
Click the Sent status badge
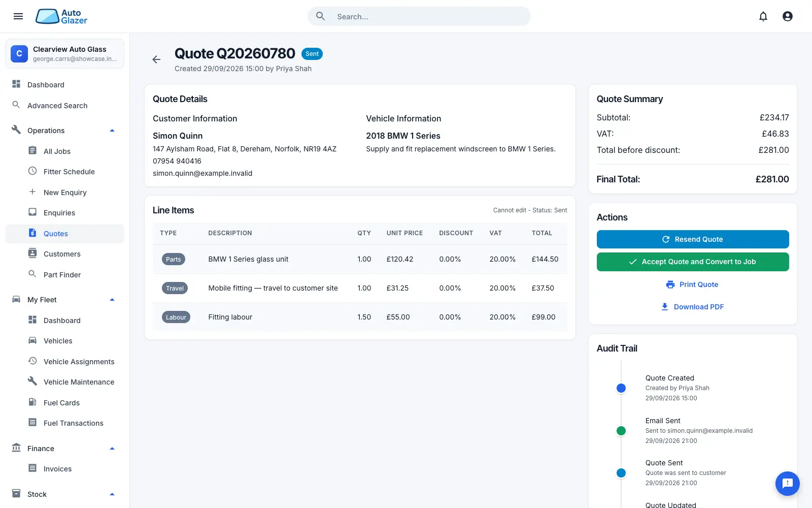point(312,54)
